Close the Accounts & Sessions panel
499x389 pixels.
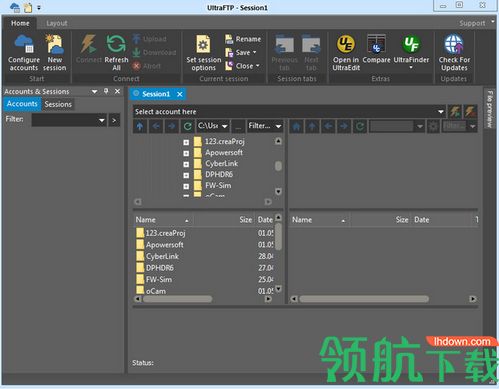click(117, 91)
